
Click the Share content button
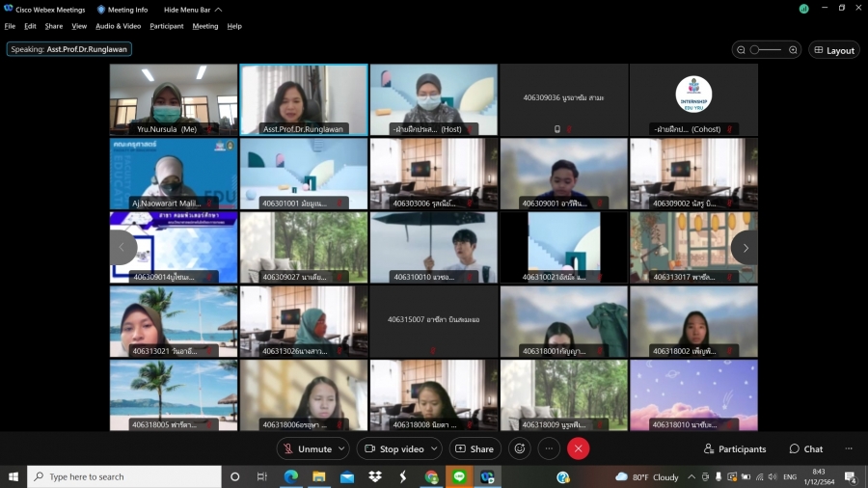tap(475, 448)
